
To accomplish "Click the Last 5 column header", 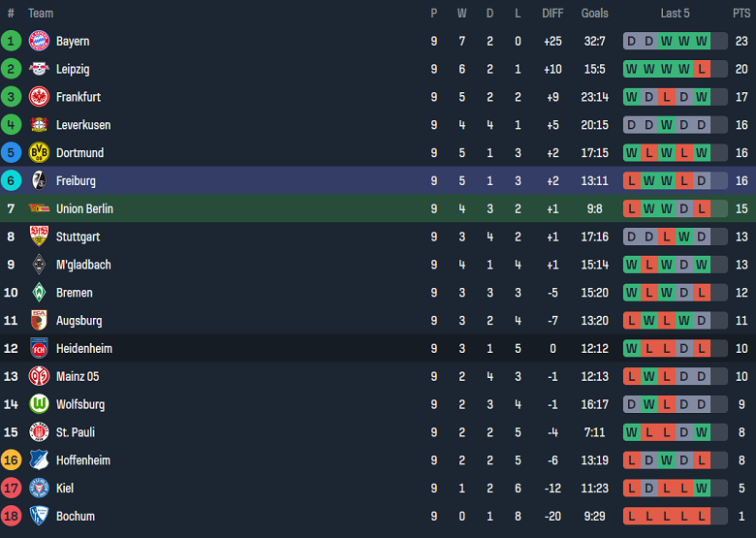I will [675, 14].
